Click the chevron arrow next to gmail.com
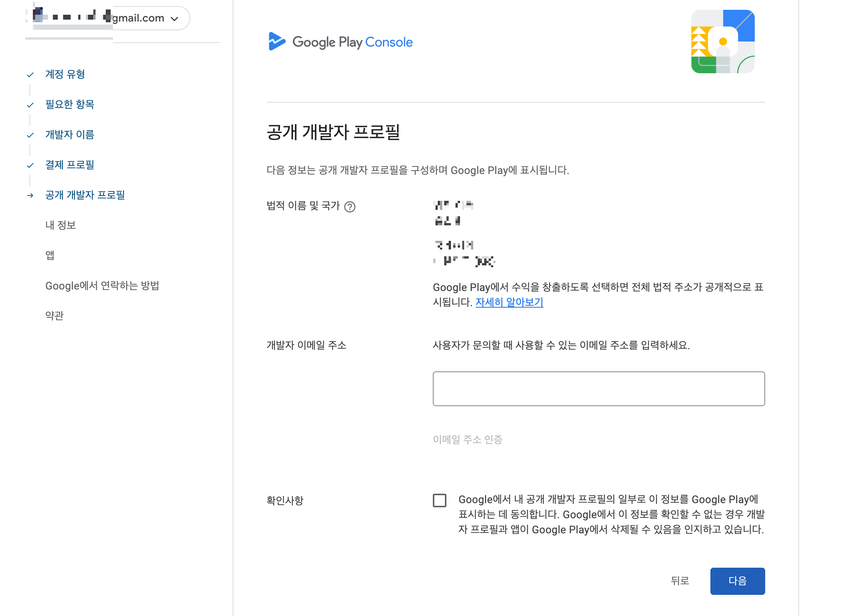The height and width of the screenshot is (616, 846). [x=174, y=19]
